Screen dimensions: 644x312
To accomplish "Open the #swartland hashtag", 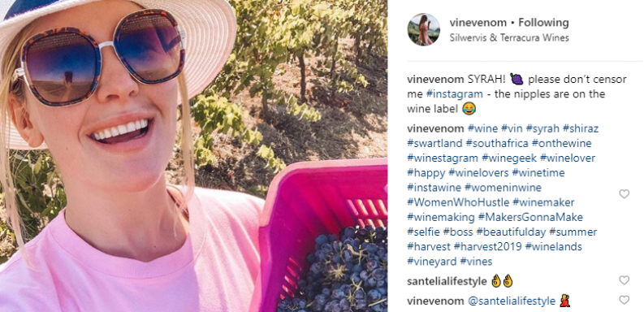I will tap(434, 144).
